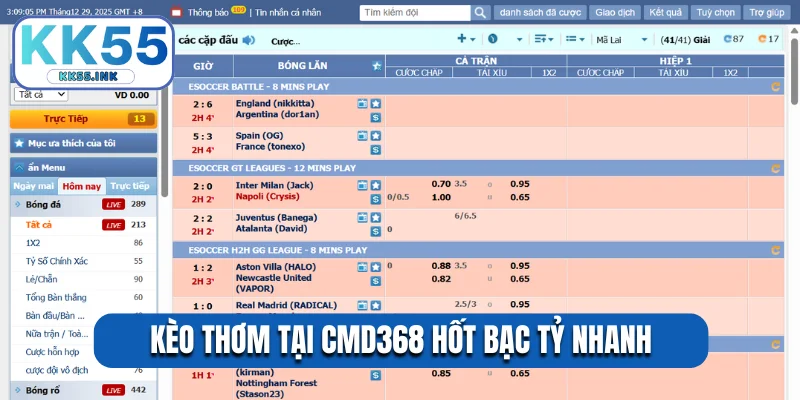This screenshot has height=400, width=800.
Task: Click the (41/41) Giải league filter
Action: tap(685, 40)
